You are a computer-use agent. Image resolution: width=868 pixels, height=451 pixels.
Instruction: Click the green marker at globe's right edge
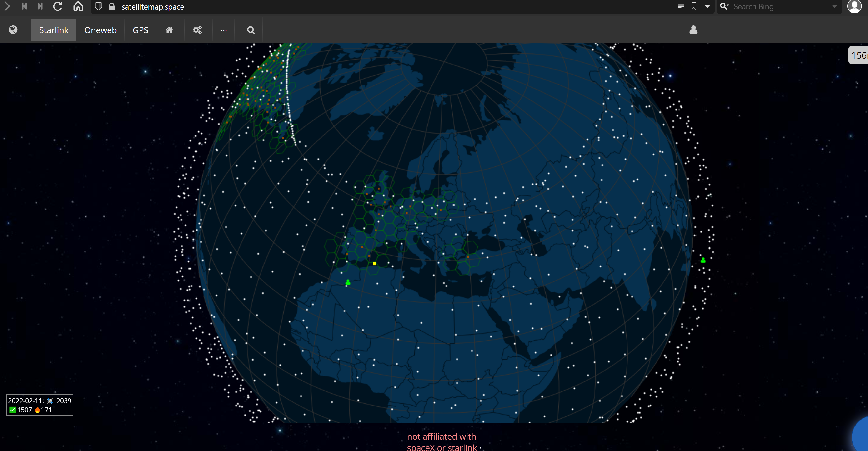[703, 260]
